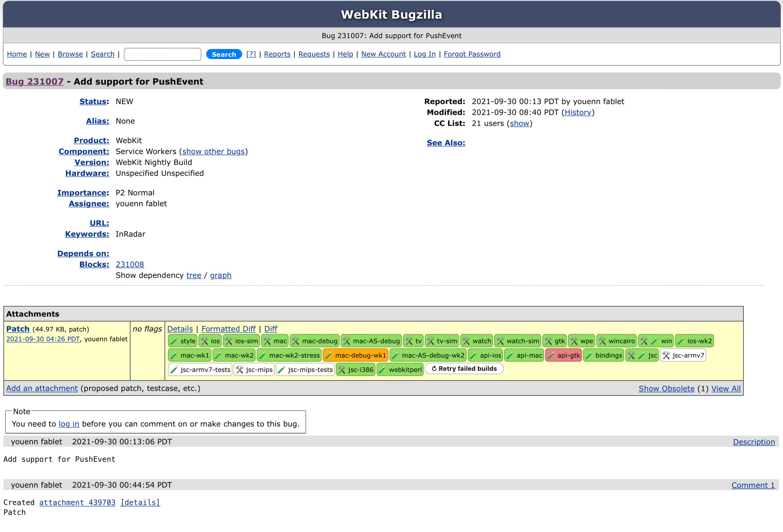View the bug History link
This screenshot has width=783, height=532.
coord(578,113)
